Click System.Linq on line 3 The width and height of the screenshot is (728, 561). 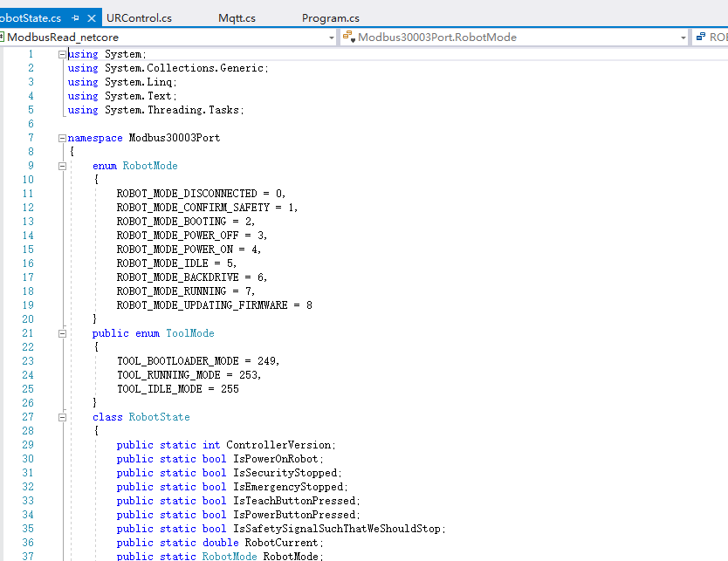139,82
